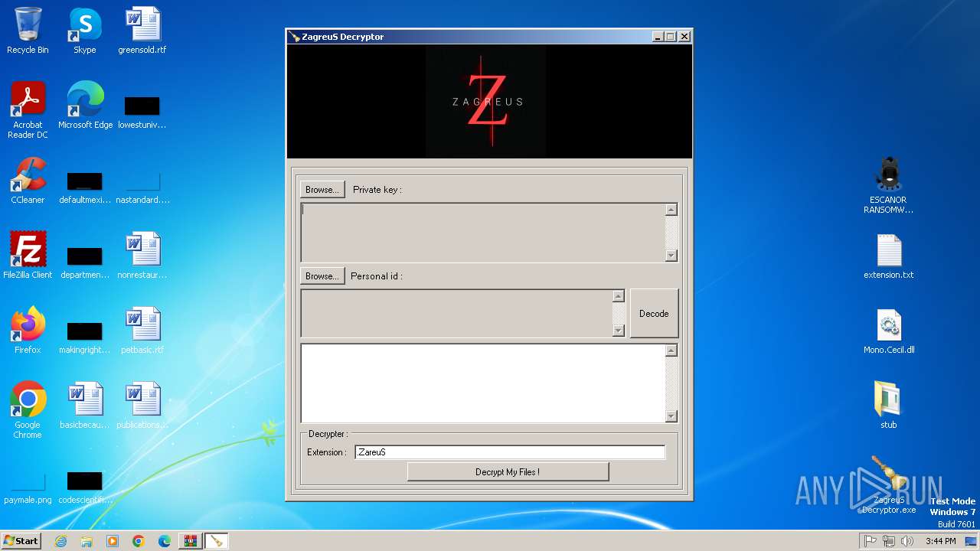This screenshot has width=980, height=551.
Task: Open Internet Explorer from taskbar
Action: point(60,541)
